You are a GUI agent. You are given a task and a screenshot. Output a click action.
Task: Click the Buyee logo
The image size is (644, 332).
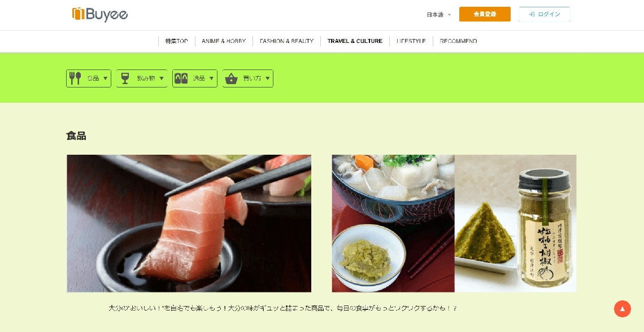tap(100, 14)
